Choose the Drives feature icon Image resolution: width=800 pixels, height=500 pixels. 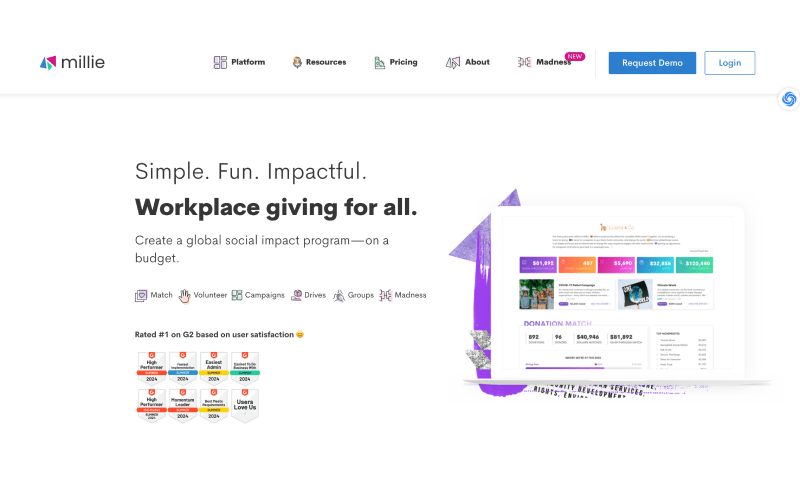click(x=296, y=295)
